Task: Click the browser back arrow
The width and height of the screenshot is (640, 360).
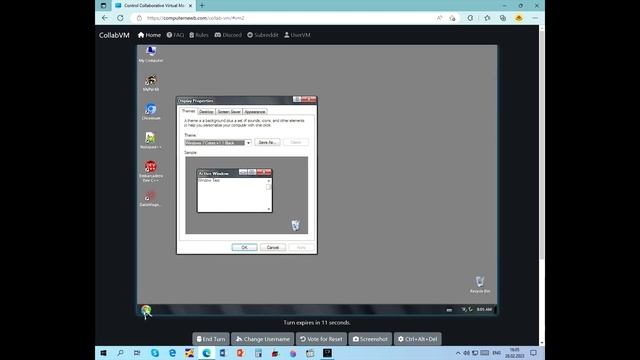Action: (105, 18)
